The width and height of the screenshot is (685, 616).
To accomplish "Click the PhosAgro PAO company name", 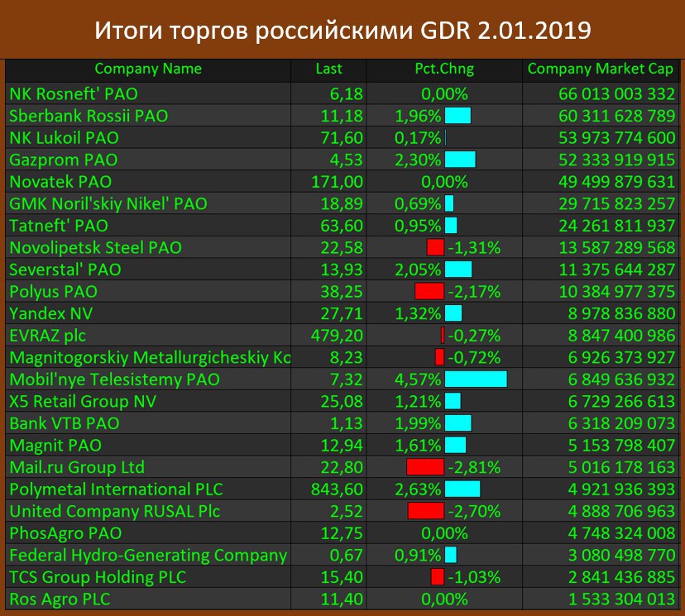I will tap(65, 533).
